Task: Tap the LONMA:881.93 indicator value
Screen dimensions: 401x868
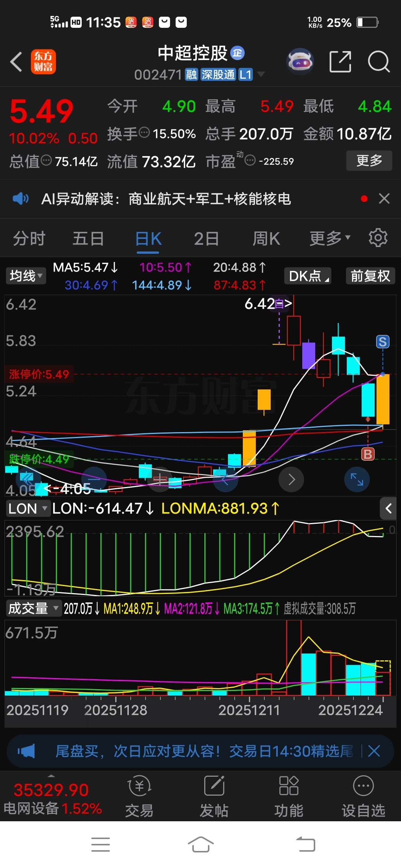Action: click(x=220, y=508)
